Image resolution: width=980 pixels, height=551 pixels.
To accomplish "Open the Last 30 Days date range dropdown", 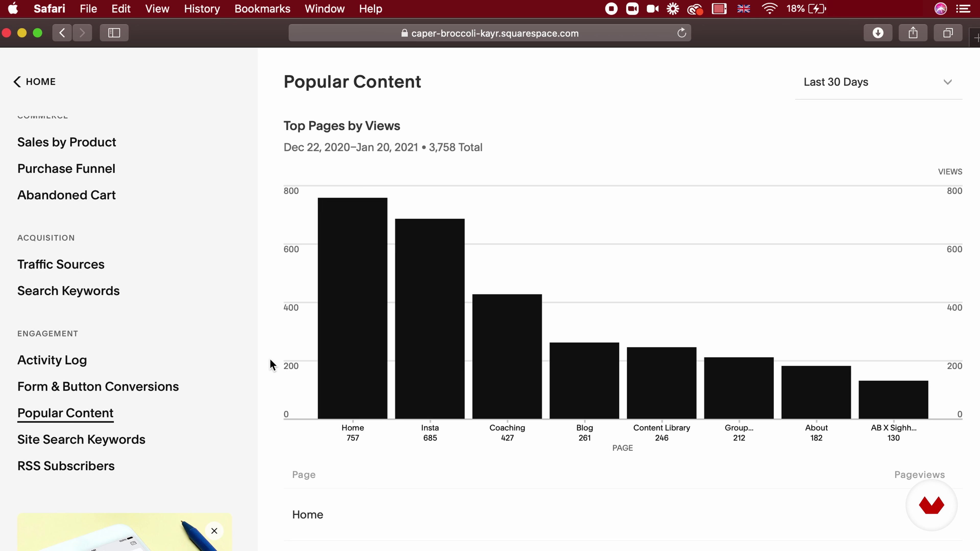I will click(x=878, y=82).
